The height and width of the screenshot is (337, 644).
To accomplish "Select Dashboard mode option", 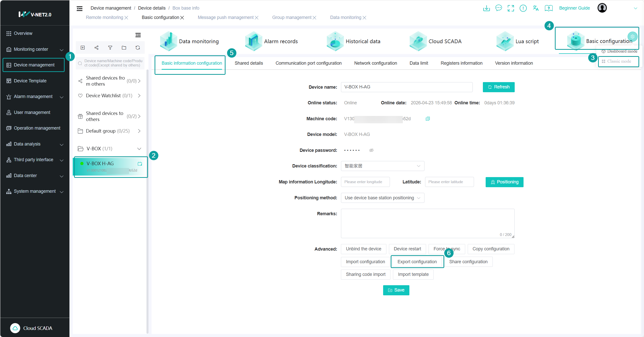I will pyautogui.click(x=619, y=51).
